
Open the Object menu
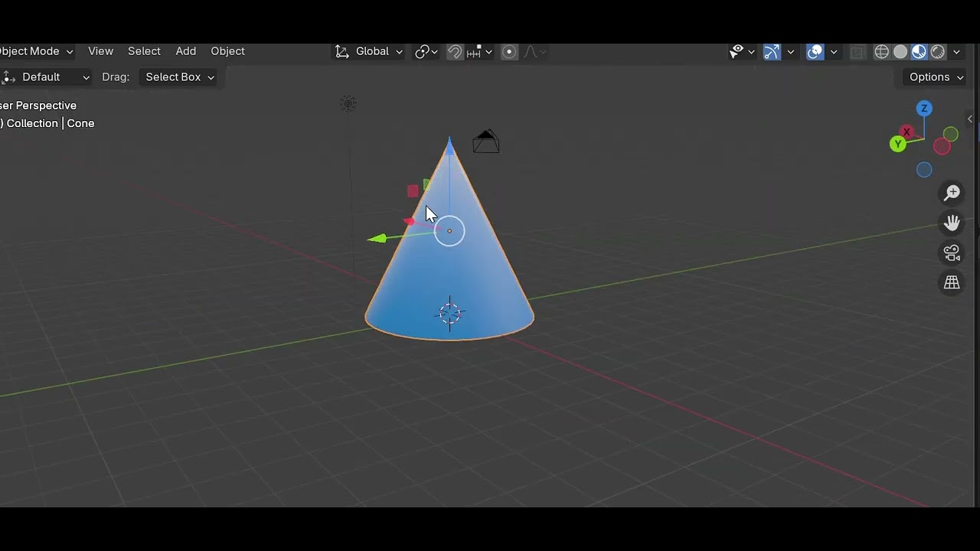coord(227,51)
